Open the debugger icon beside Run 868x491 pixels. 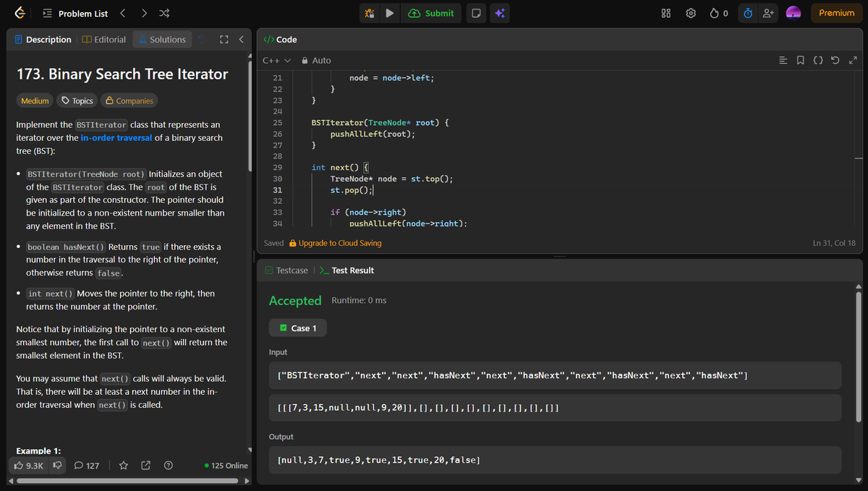click(x=370, y=13)
